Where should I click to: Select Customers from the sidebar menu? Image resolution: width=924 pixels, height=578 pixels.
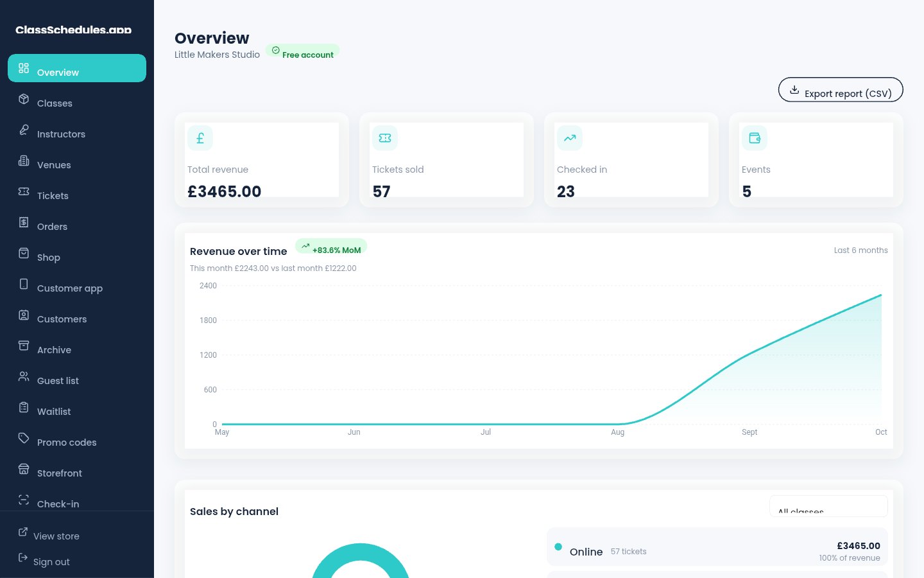[x=77, y=315]
